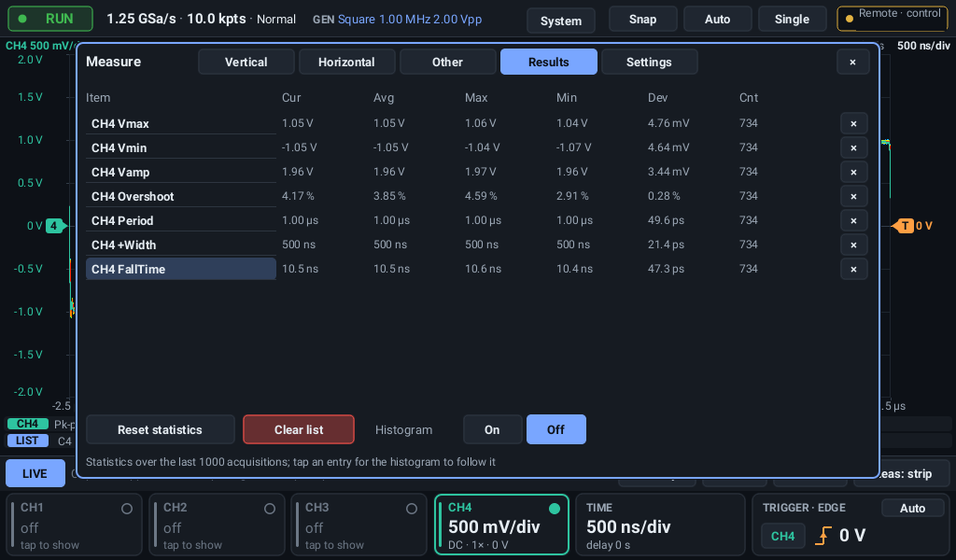Remove the CH4 Overshoot measurement row
This screenshot has width=956, height=560.
[853, 196]
